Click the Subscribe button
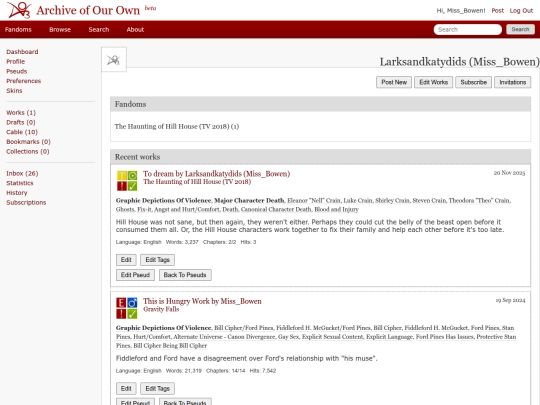 (x=474, y=82)
